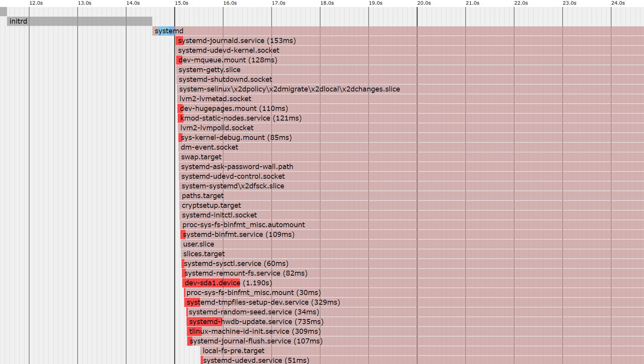Click the 12.0s timeline marker

(x=36, y=3)
